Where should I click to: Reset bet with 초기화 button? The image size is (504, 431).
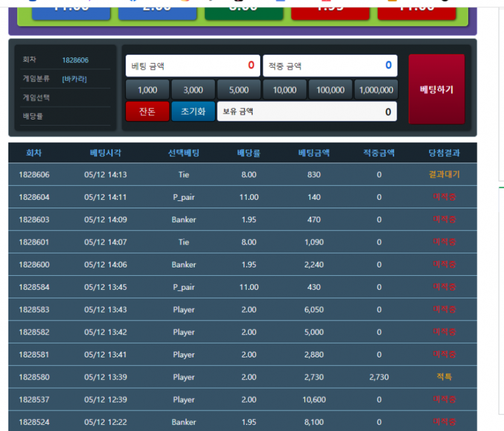pyautogui.click(x=193, y=112)
